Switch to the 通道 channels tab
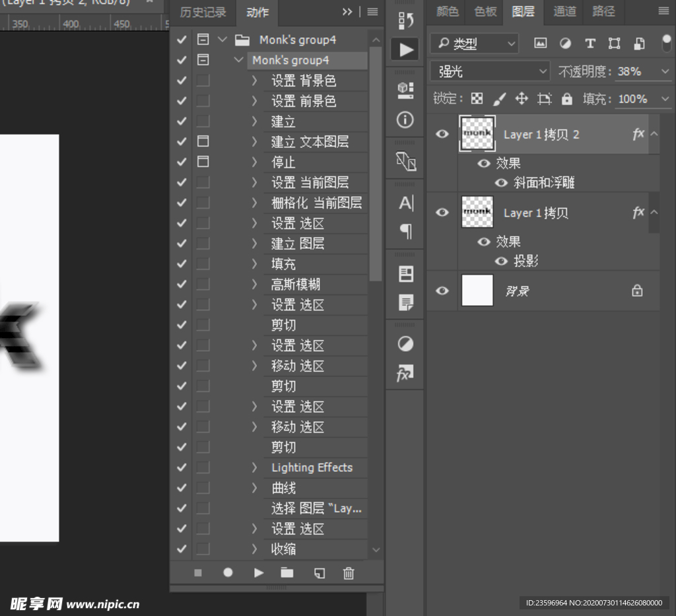The height and width of the screenshot is (616, 676). click(x=564, y=11)
